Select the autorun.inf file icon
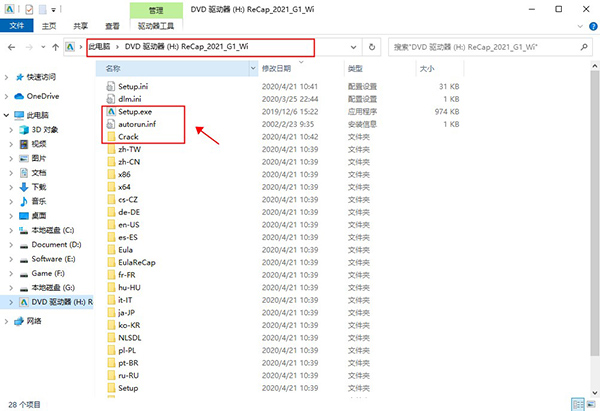Screen dimensions: 600x411 click(111, 124)
